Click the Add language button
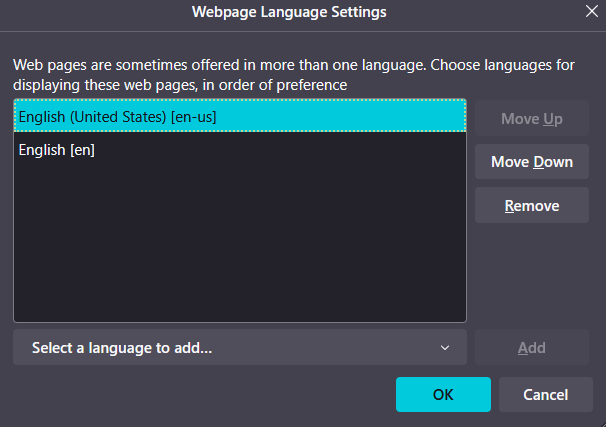 click(x=531, y=348)
